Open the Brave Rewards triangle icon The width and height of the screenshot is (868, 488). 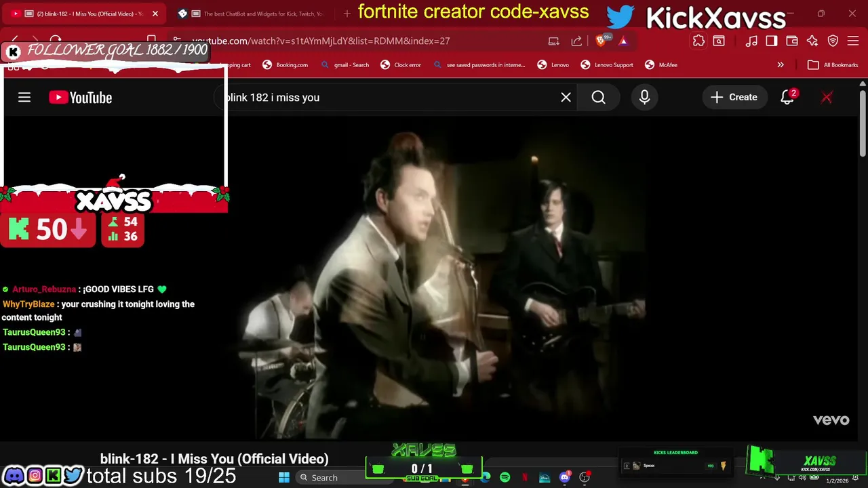click(x=623, y=41)
